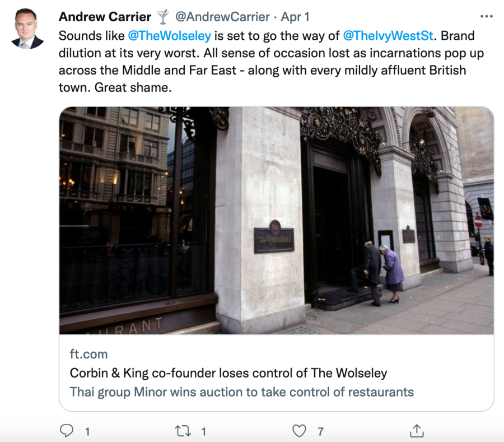Open the tweet's three-dot more menu
Image resolution: width=504 pixels, height=442 pixels.
pos(487,16)
